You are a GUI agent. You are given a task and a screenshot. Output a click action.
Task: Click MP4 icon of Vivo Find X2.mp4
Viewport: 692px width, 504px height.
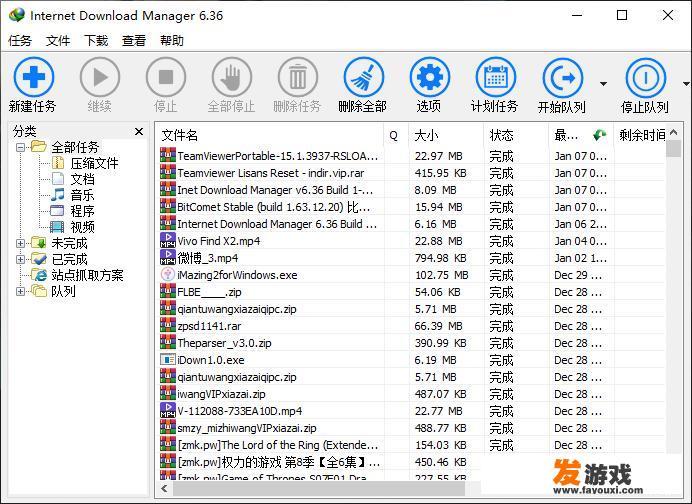pos(168,241)
